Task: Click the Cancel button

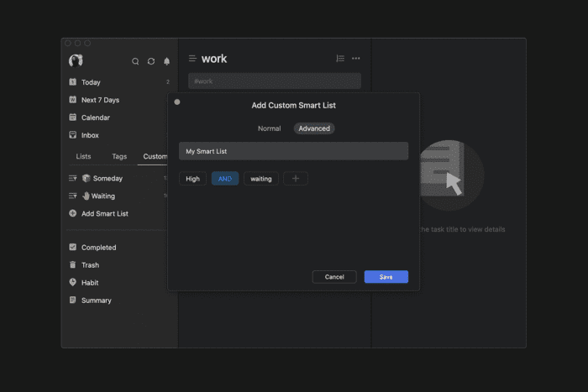Action: pos(334,277)
